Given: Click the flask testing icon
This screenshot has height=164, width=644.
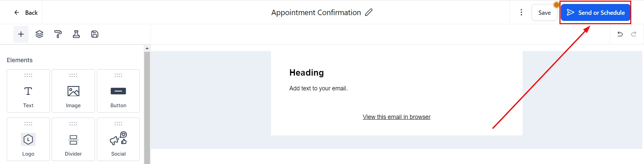Looking at the screenshot, I should 76,34.
